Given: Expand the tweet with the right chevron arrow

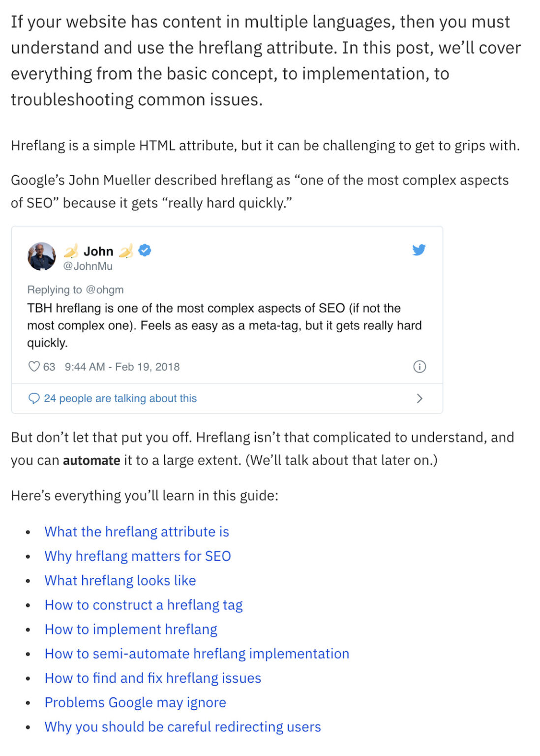Looking at the screenshot, I should click(419, 398).
